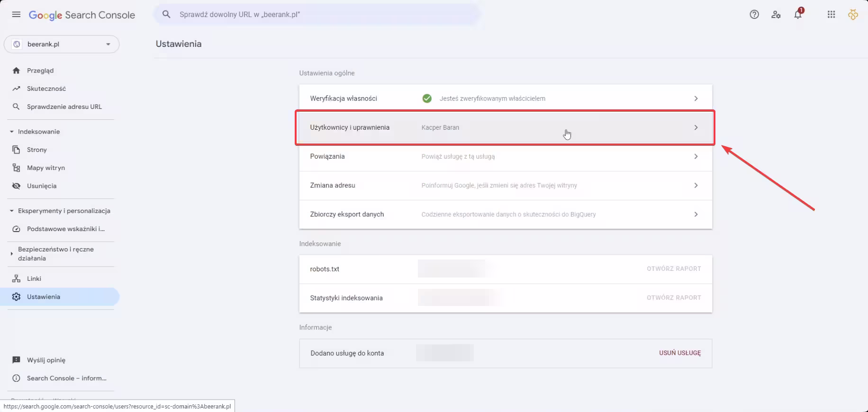Open the Google apps grid
868x412 pixels.
831,15
